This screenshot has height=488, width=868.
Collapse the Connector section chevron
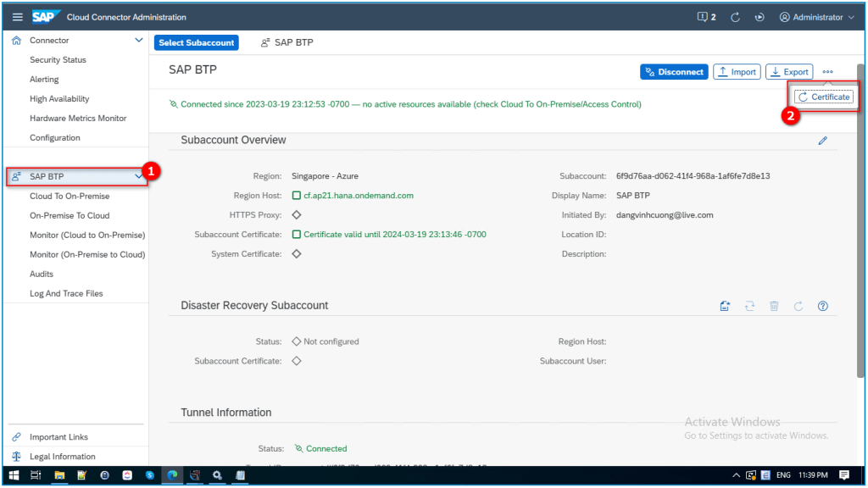[x=139, y=41]
